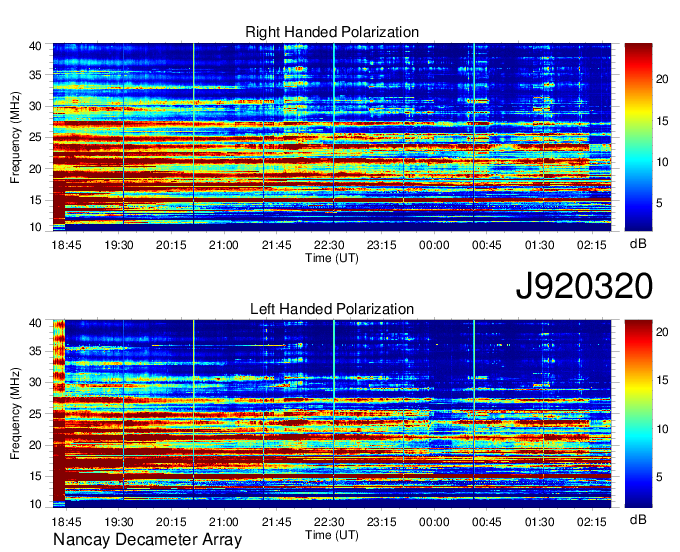Click the 15 dB tick on Right Handed colorbar

click(662, 121)
